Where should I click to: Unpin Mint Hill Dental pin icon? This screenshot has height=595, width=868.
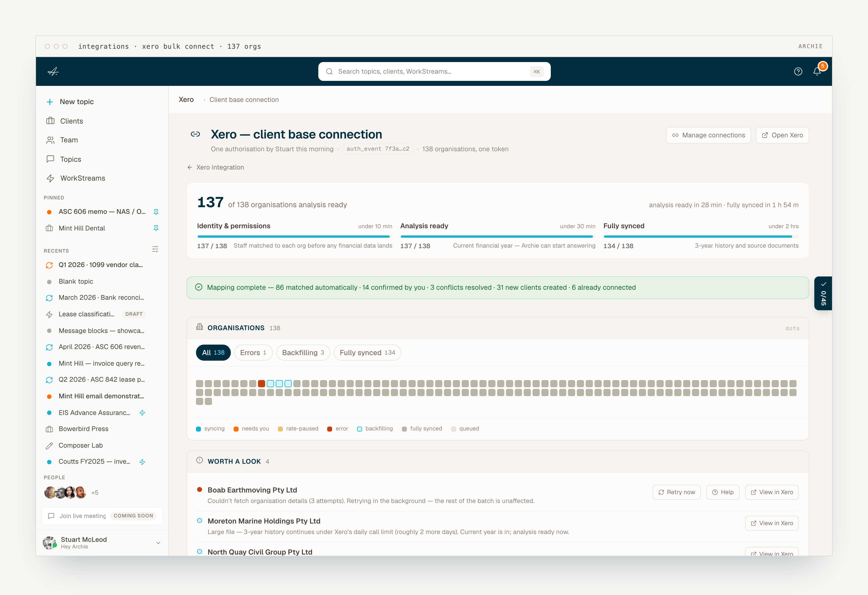click(156, 228)
